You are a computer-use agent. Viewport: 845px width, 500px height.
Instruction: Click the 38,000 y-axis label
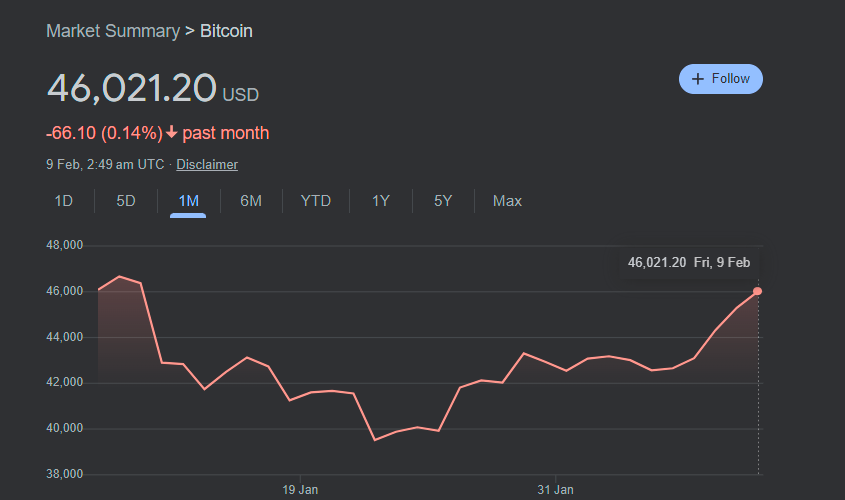[x=65, y=474]
